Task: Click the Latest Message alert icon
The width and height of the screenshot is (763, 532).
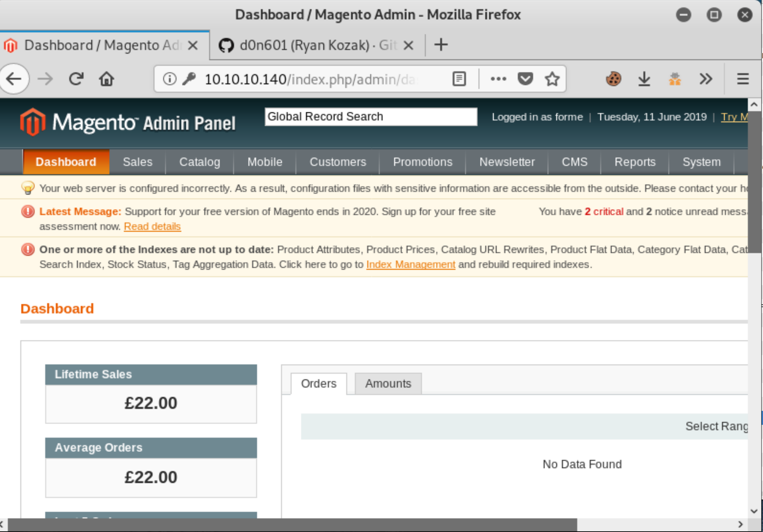Action: click(28, 212)
